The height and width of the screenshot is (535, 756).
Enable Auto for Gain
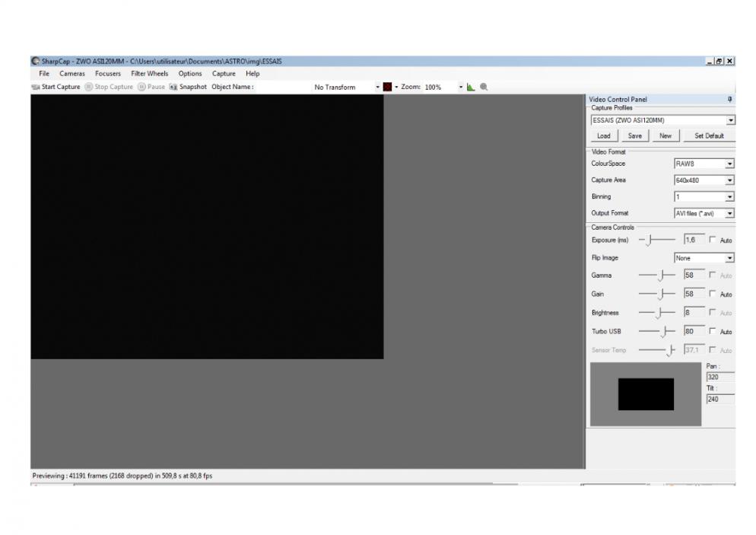[712, 294]
